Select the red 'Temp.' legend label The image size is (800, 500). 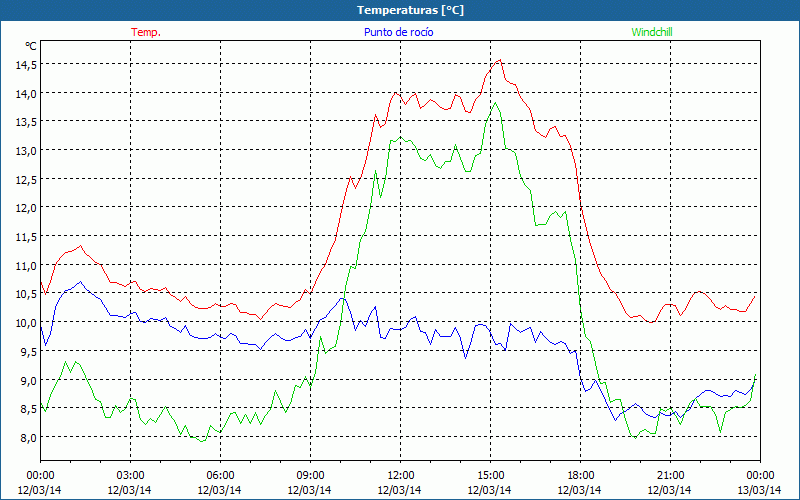(x=146, y=32)
